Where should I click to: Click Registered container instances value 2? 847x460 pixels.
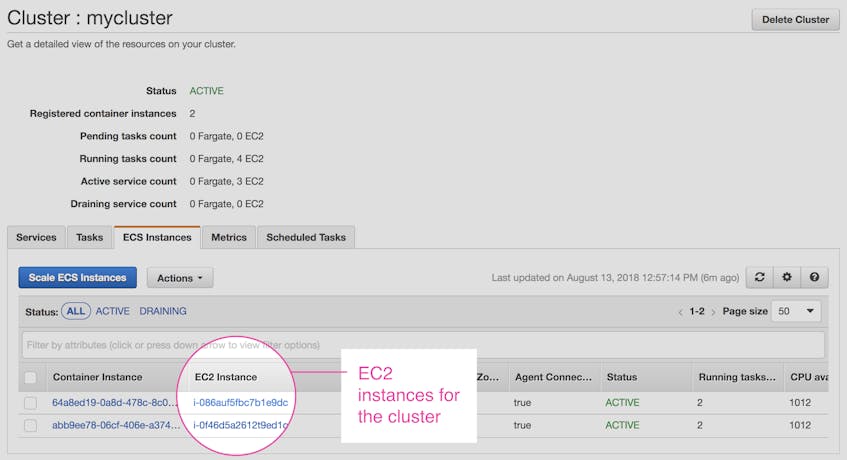coord(192,113)
